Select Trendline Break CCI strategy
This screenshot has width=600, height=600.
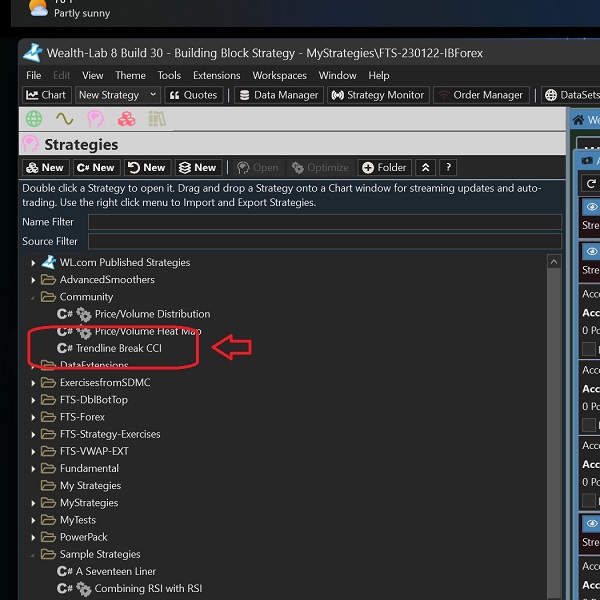pos(119,348)
